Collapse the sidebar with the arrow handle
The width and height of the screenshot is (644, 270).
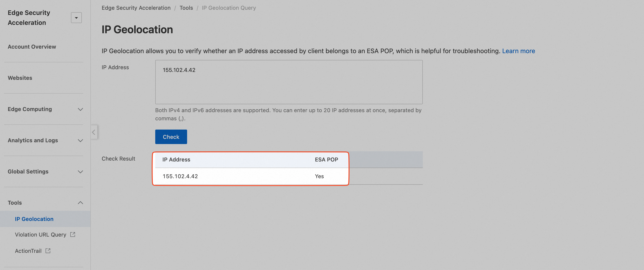click(94, 132)
